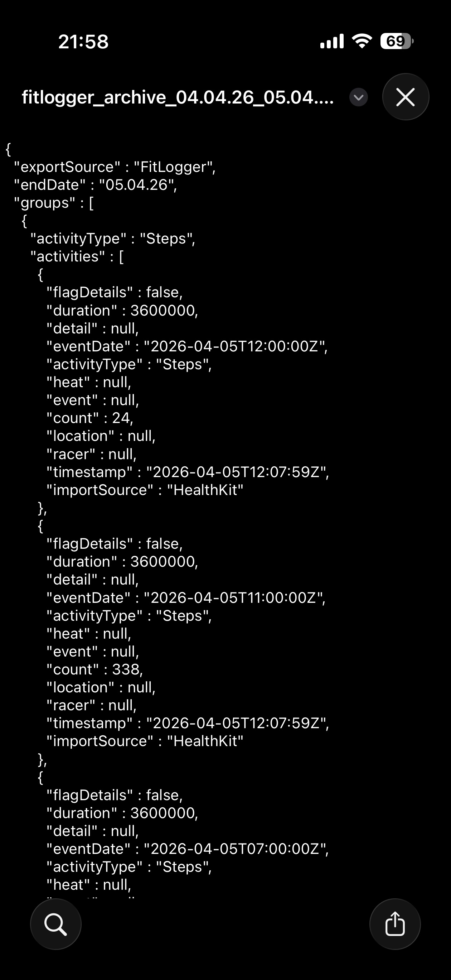Tap the fitlogger_archive filename title
Viewport: 451px width, 980px height.
point(178,97)
